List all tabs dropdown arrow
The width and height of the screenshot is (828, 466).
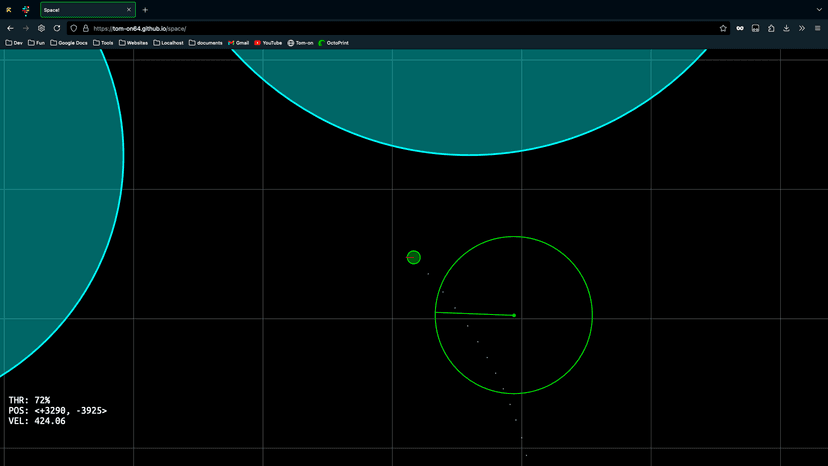(x=817, y=10)
